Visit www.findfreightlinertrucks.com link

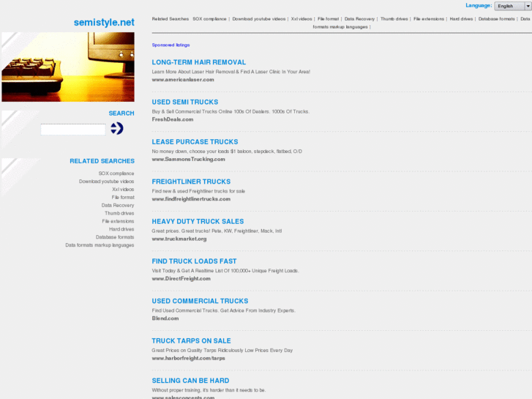pos(191,199)
